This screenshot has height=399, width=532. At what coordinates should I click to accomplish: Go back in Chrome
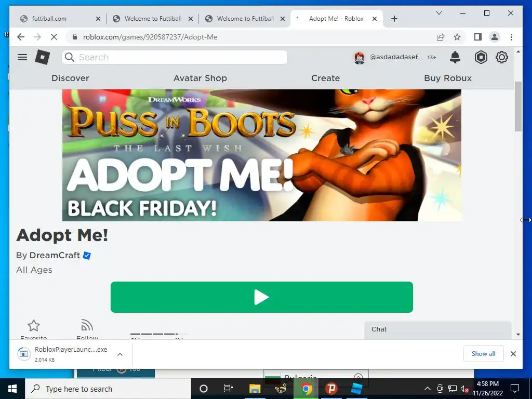[21, 37]
